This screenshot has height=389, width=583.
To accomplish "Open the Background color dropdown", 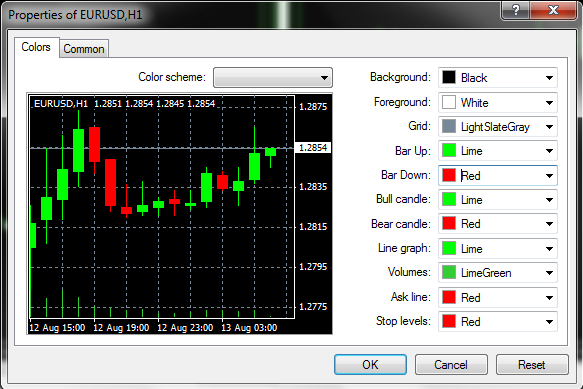I will click(498, 78).
